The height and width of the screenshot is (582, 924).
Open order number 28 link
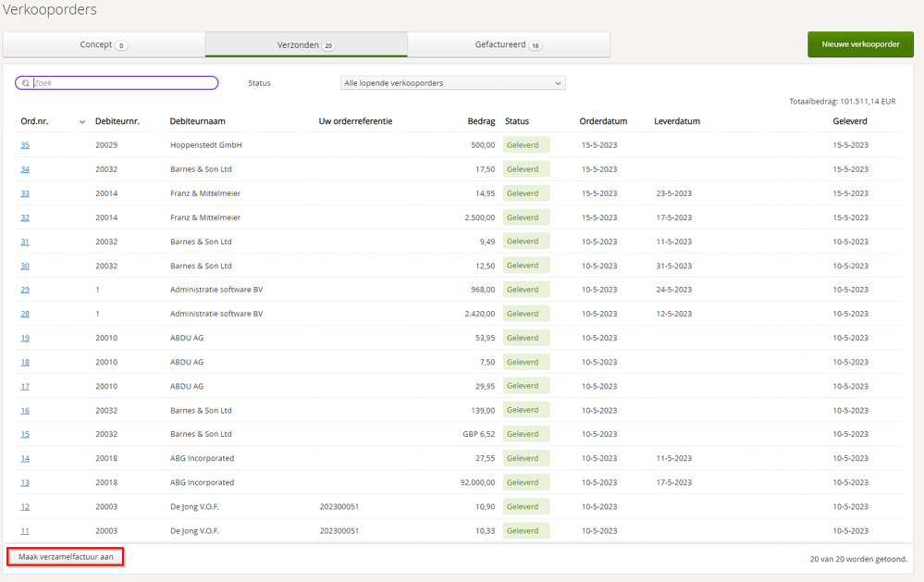coord(25,314)
